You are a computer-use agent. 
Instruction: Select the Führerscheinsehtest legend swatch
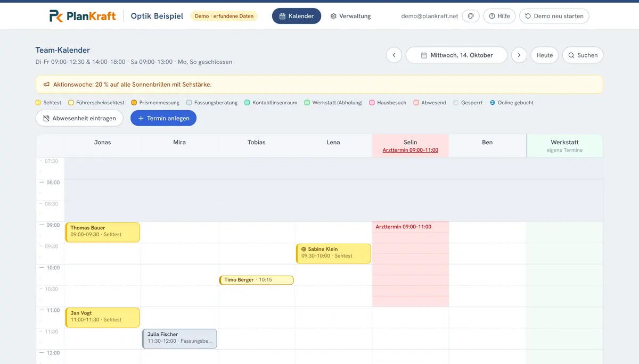(x=71, y=103)
